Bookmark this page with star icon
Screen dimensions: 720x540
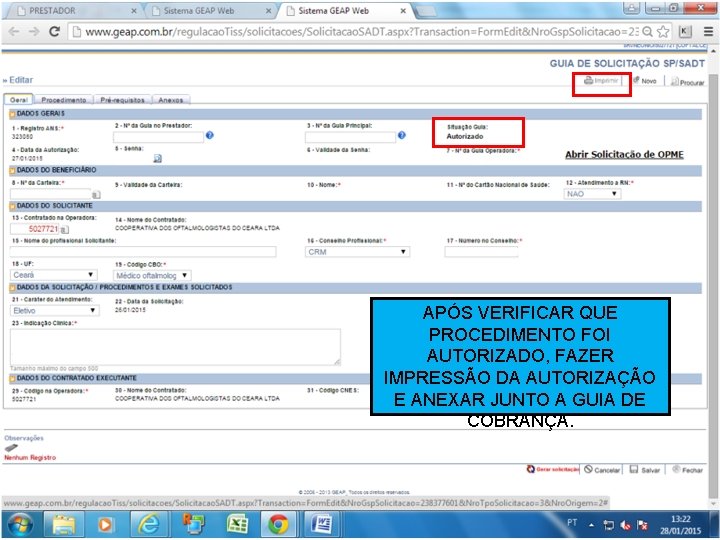click(x=663, y=31)
